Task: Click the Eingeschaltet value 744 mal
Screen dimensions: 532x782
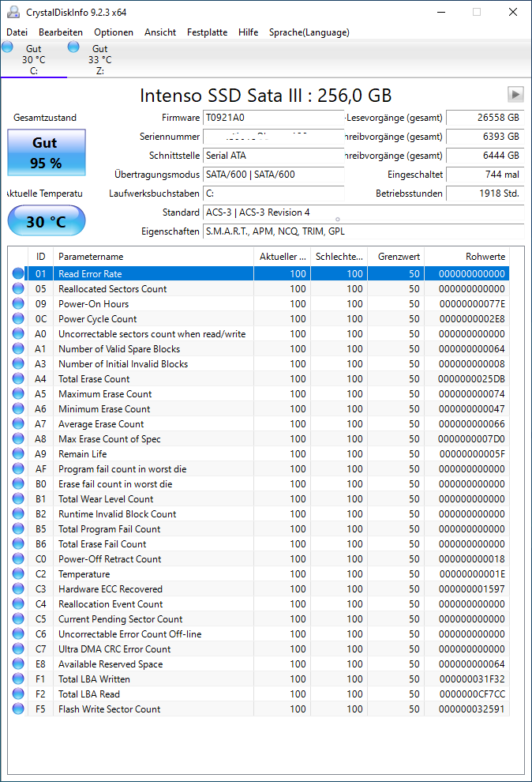Action: (x=485, y=175)
